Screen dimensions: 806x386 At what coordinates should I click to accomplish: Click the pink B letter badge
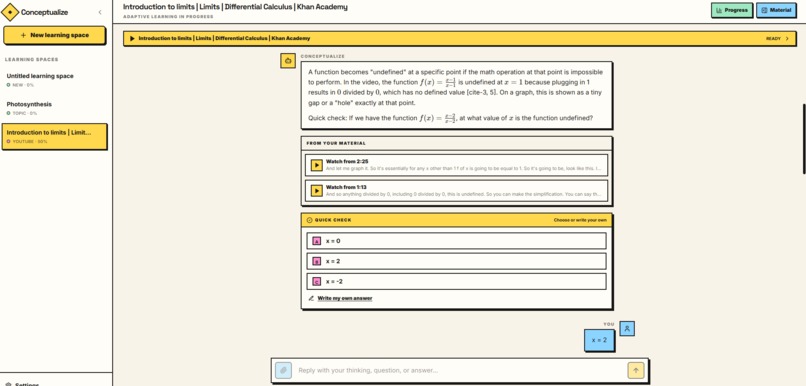pos(317,261)
